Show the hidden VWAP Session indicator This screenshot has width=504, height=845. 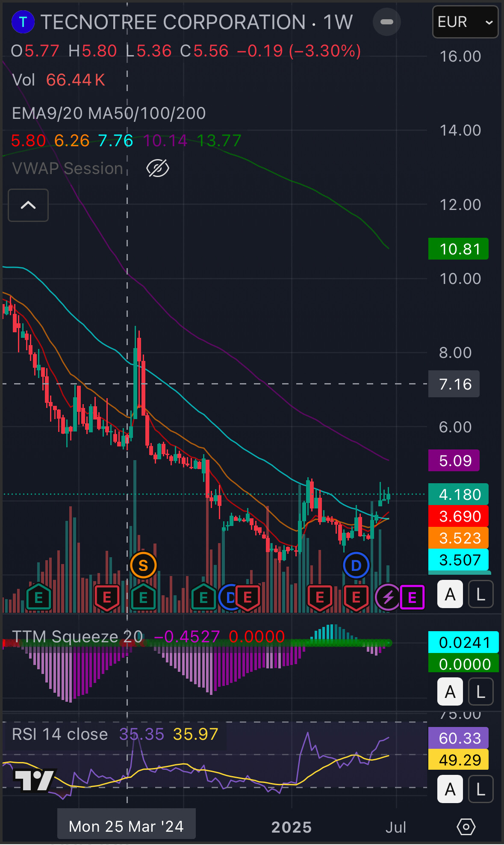[158, 168]
